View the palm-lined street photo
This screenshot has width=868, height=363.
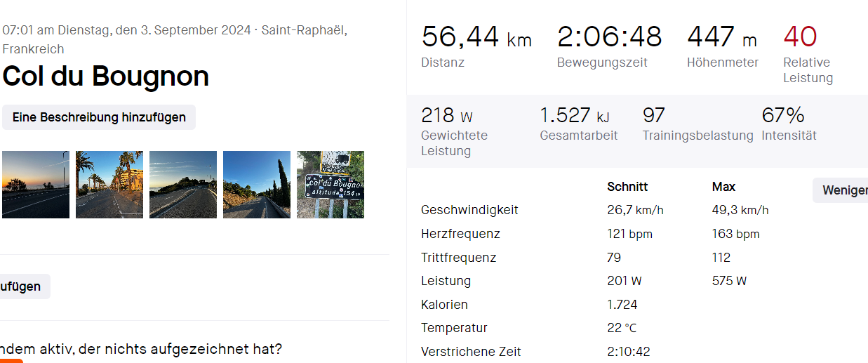[109, 185]
